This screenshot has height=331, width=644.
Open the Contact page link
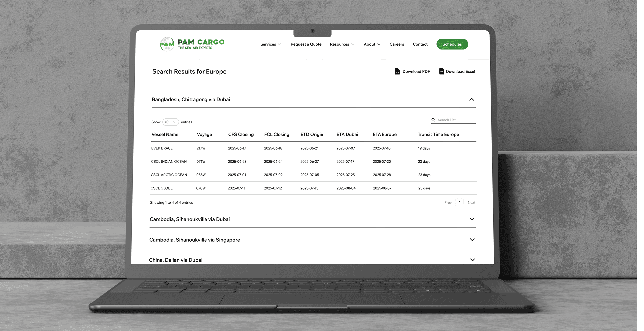420,44
